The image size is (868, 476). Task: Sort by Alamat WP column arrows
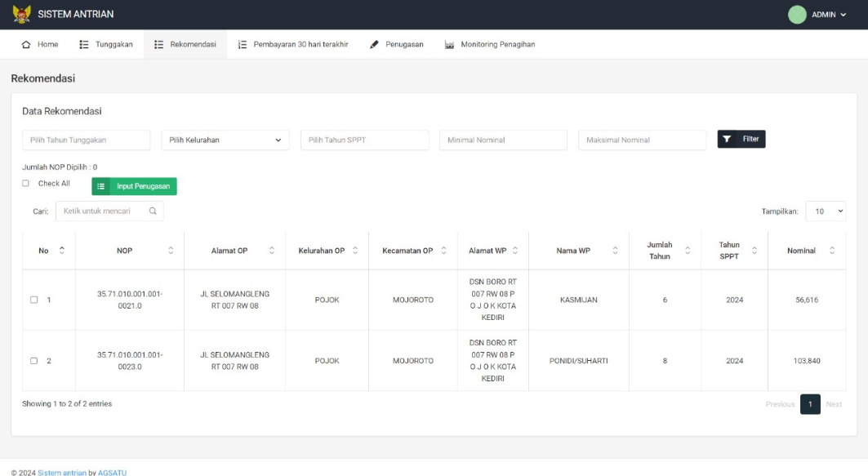tap(515, 250)
